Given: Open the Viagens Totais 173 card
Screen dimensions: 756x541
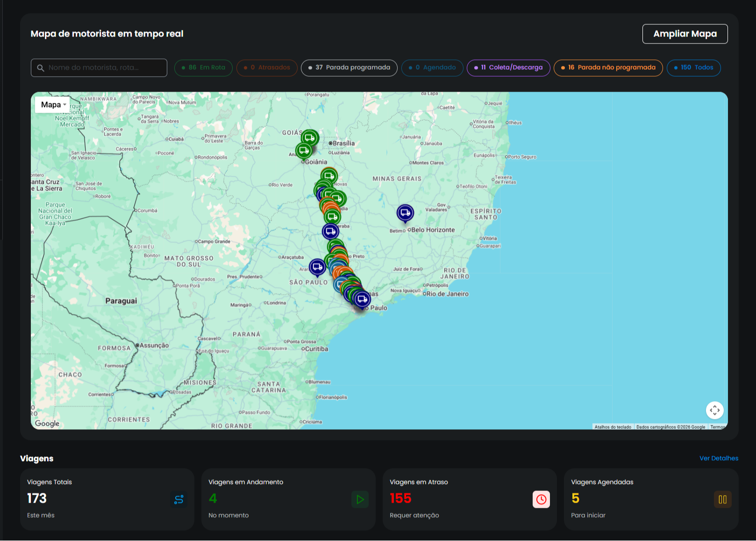Looking at the screenshot, I should [107, 499].
